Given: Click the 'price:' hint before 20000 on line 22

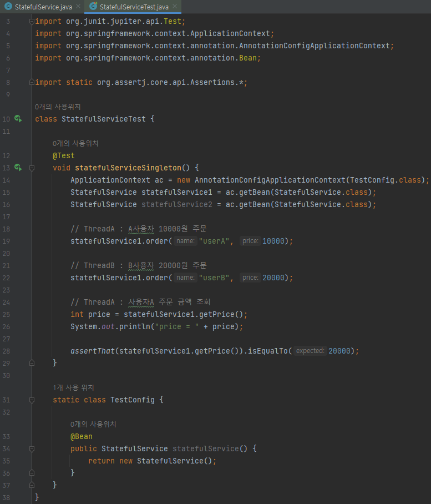Looking at the screenshot, I should coord(250,278).
